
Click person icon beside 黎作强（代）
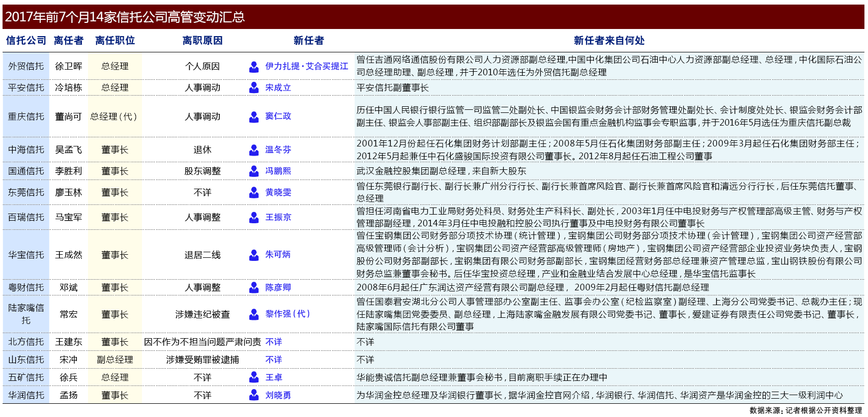click(x=254, y=314)
